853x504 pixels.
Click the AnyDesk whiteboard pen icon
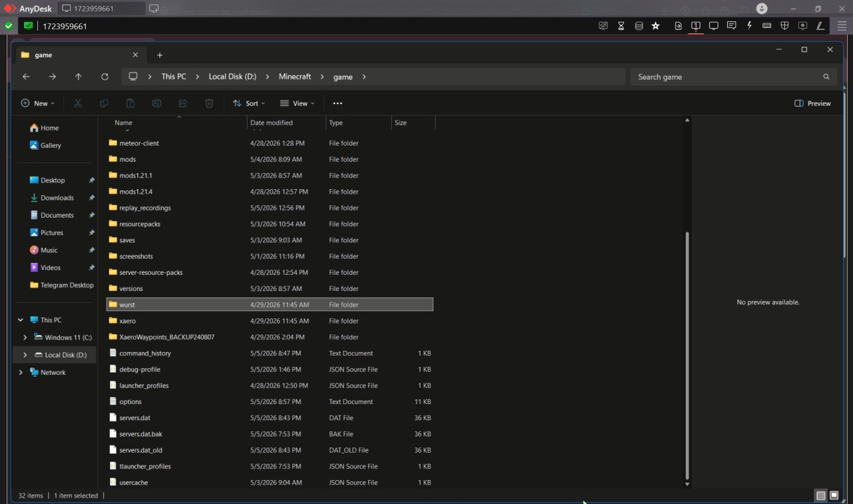[820, 26]
